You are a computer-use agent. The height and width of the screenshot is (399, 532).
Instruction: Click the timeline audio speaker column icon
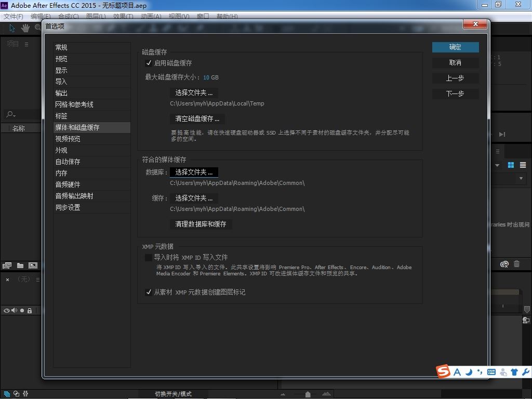(x=14, y=311)
